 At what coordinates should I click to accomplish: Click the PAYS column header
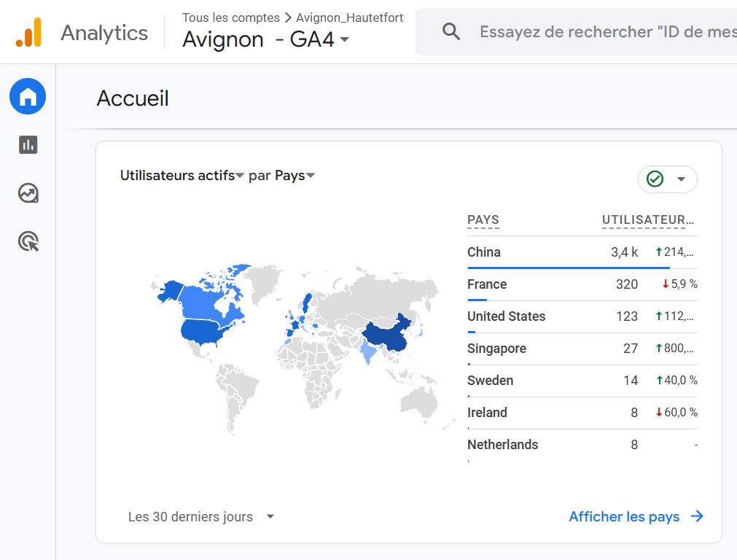483,220
